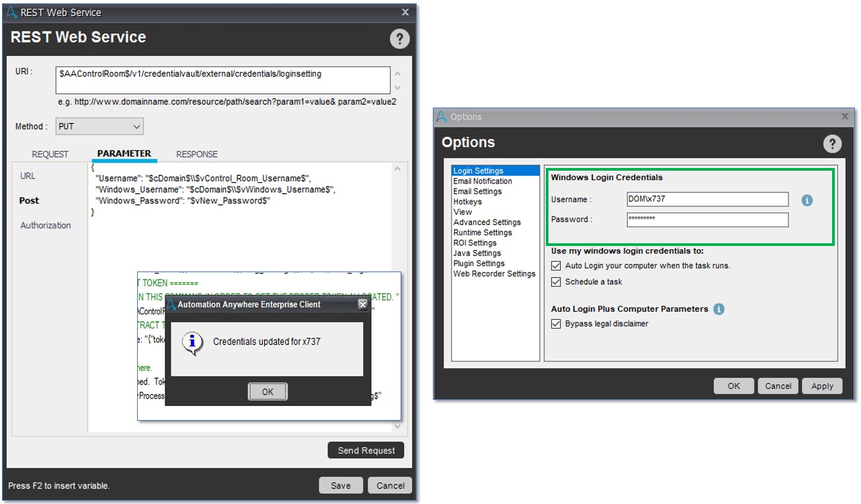Viewport: 861px width, 504px height.
Task: Select Web Recorder Settings in Options list
Action: click(494, 274)
